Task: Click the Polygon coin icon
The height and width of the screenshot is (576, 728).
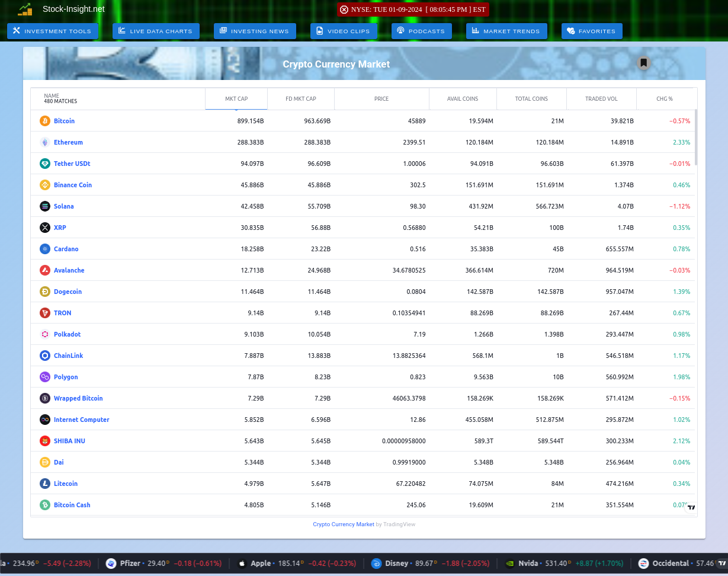Action: click(45, 377)
